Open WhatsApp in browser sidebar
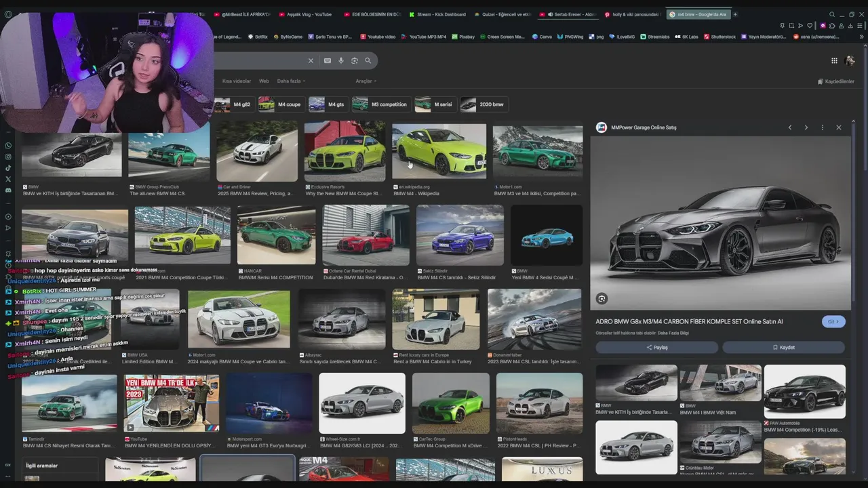 tap(8, 146)
